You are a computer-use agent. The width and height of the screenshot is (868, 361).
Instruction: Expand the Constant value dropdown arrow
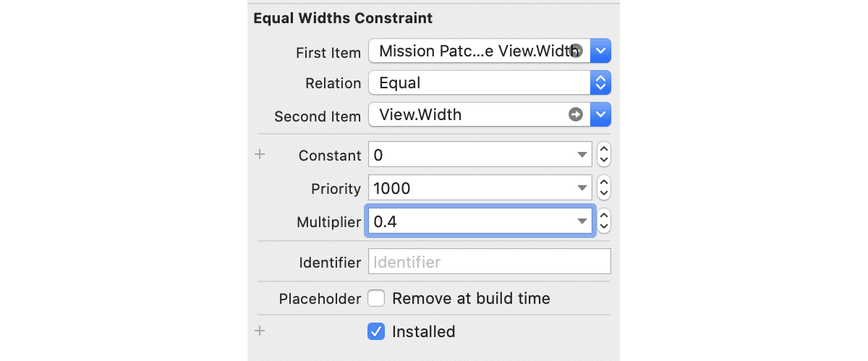tap(582, 155)
